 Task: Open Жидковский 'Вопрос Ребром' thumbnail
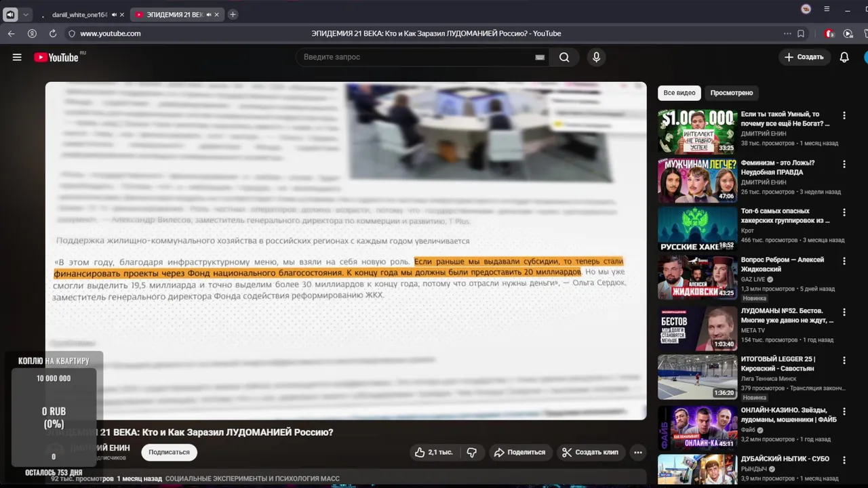[x=697, y=277]
